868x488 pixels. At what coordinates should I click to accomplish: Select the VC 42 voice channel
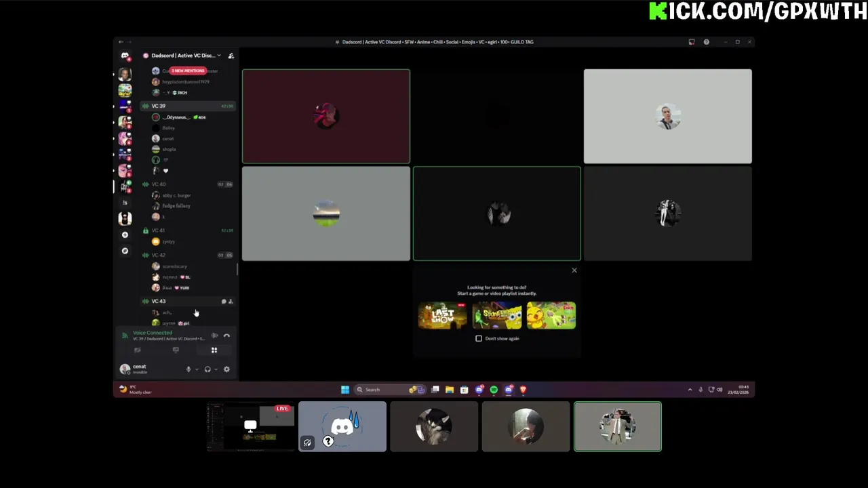coord(188,255)
